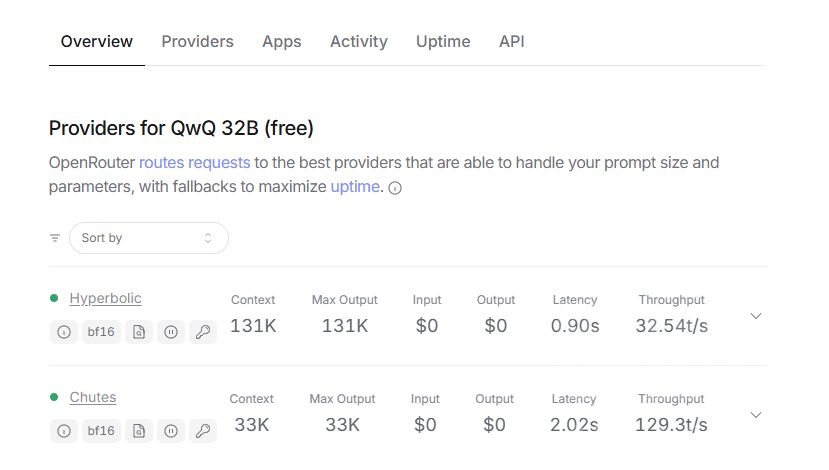The height and width of the screenshot is (470, 829).
Task: Click Chutes' document policy icon
Action: point(139,432)
